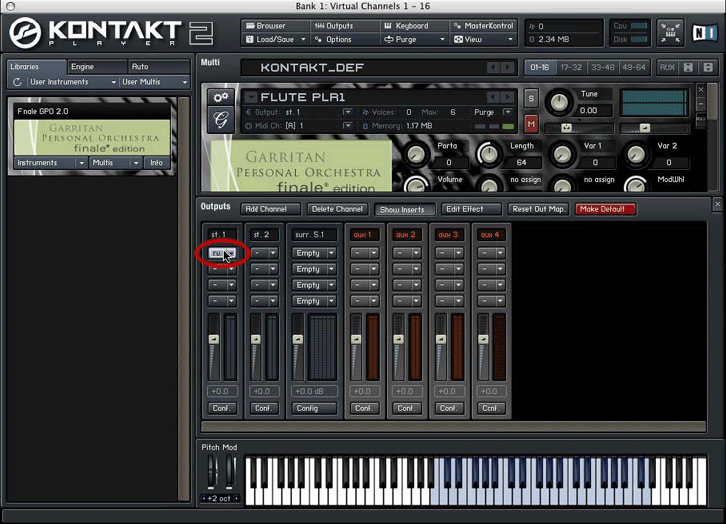The image size is (726, 524).
Task: Open instrument Output st. 1 dropdown
Action: tap(348, 112)
